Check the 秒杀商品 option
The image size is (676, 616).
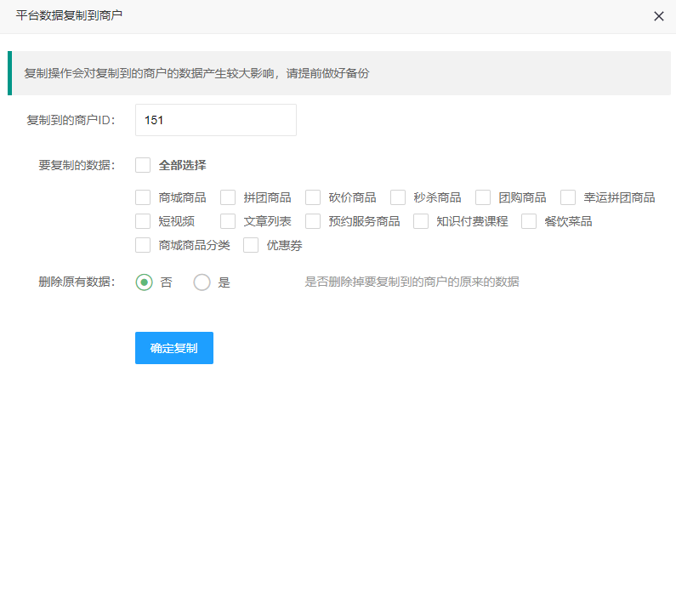(398, 197)
